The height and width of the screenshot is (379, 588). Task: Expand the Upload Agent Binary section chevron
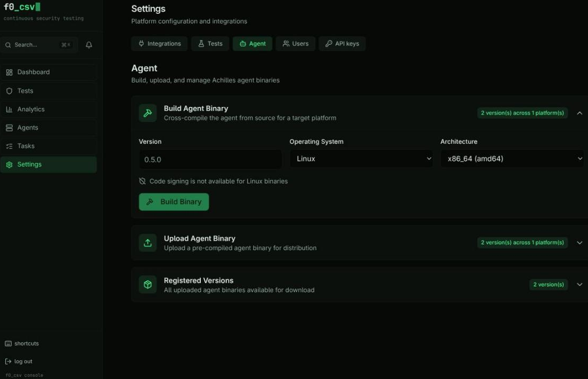[x=579, y=243]
